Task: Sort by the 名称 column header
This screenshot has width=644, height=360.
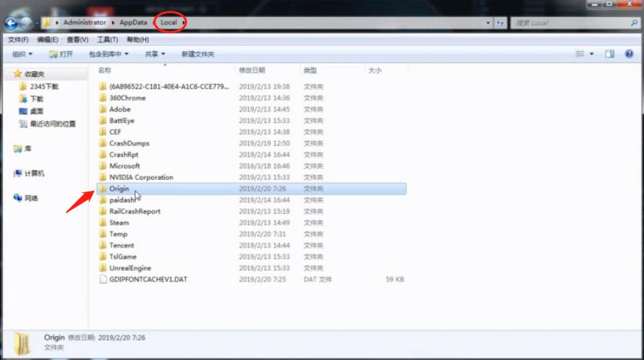Action: click(x=105, y=71)
